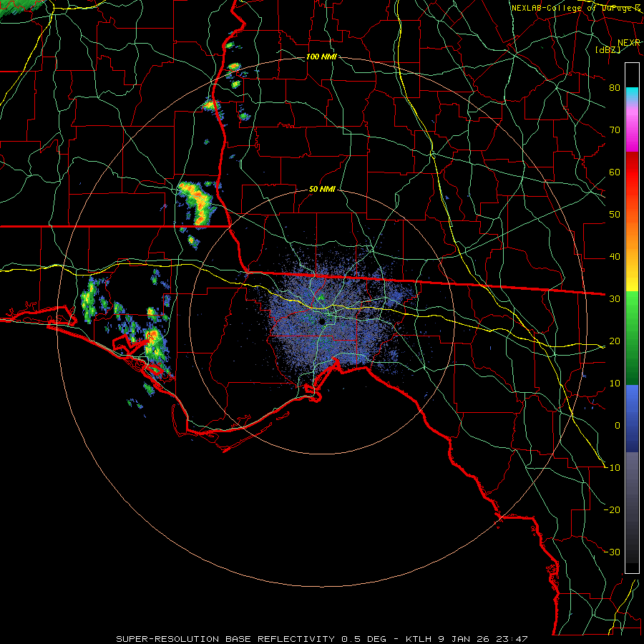Click the 20 dBZ scale value
The height and width of the screenshot is (644, 644).
615,341
